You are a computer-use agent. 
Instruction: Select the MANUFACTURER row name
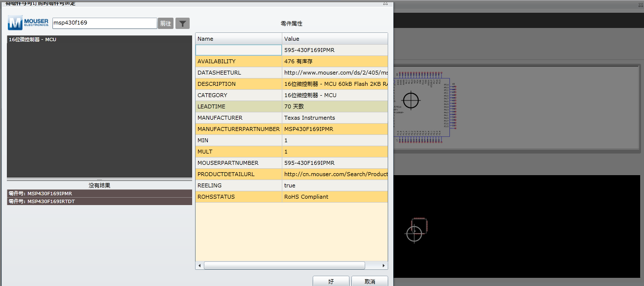pos(239,118)
